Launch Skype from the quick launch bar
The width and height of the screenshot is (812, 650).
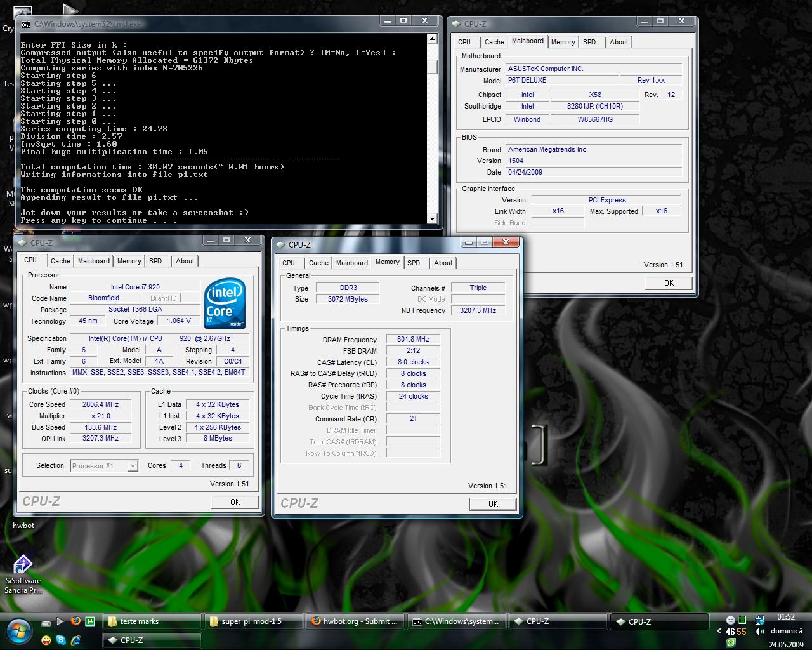click(61, 640)
